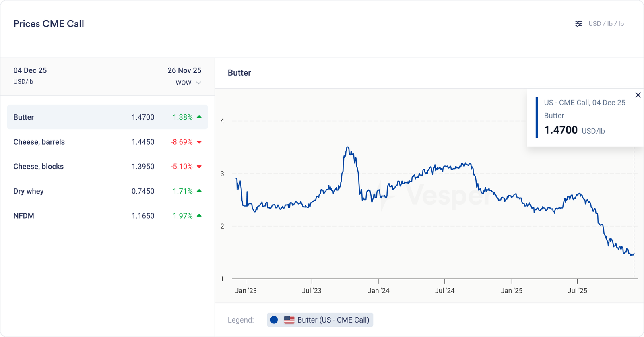Choose the NFDM product row

click(x=107, y=216)
